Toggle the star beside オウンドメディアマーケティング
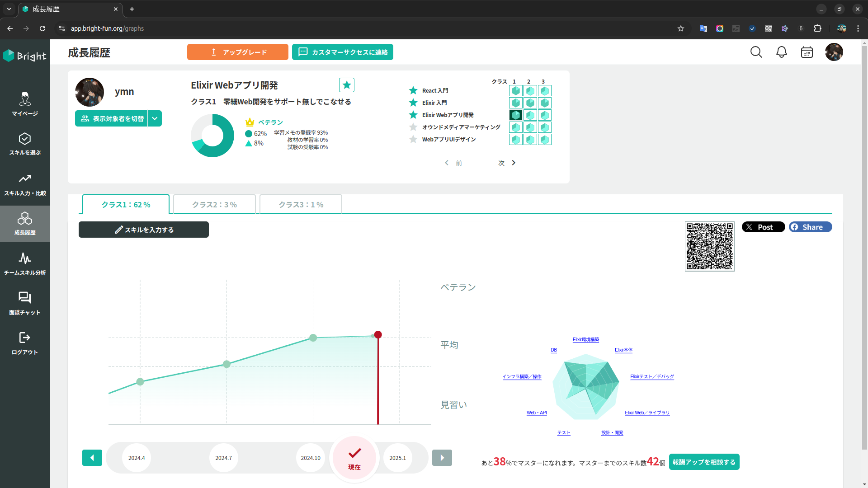 413,127
